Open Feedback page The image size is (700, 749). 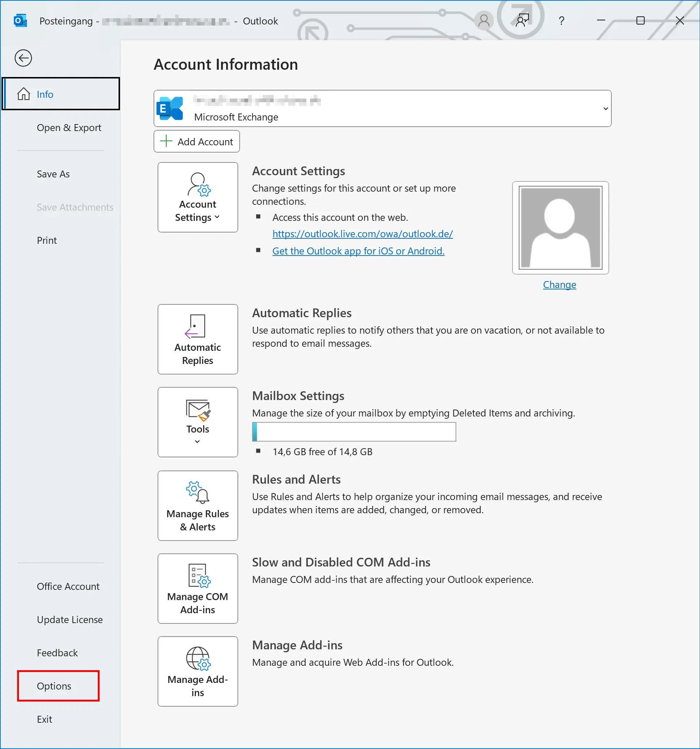[57, 653]
